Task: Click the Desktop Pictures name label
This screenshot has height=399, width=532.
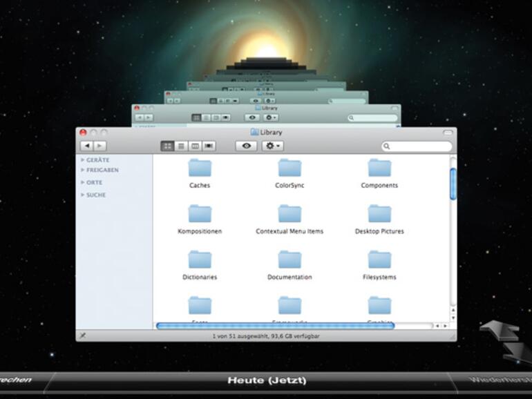Action: pos(380,231)
